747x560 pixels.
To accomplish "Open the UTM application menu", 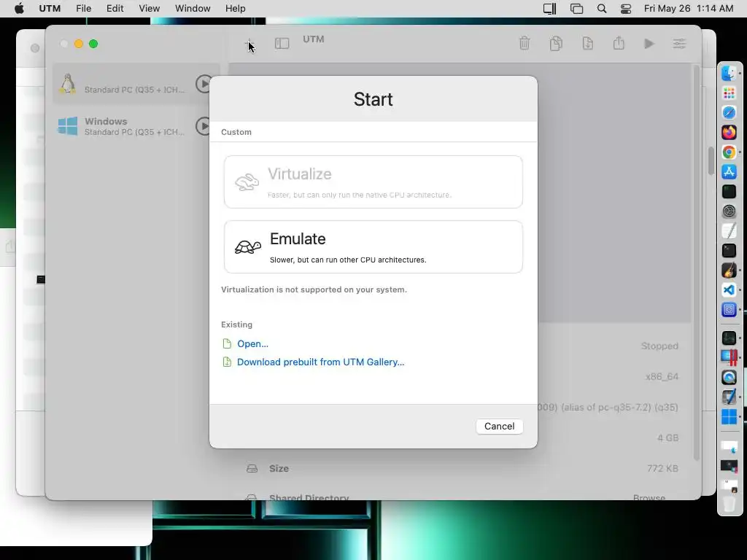I will pyautogui.click(x=50, y=9).
